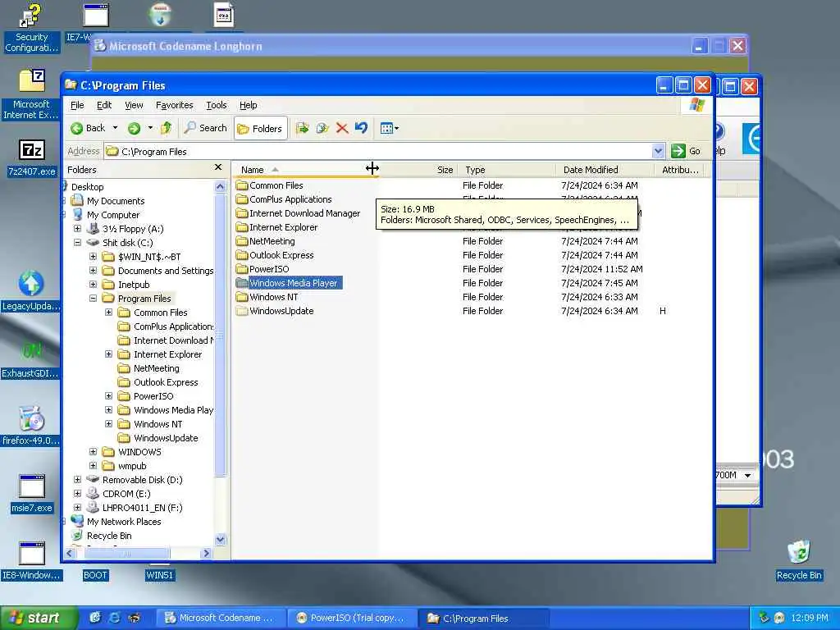Open the Start menu
840x630 pixels.
(x=39, y=618)
